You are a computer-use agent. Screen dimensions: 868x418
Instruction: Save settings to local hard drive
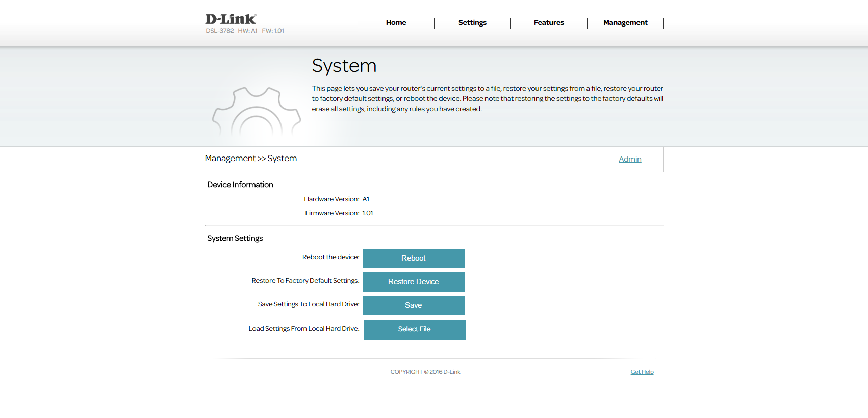pyautogui.click(x=414, y=305)
